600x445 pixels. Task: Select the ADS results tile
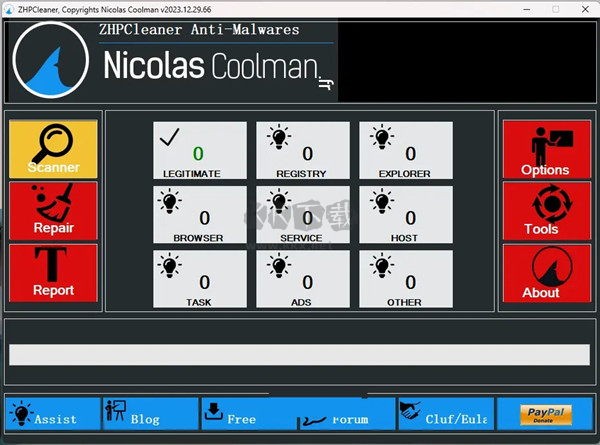(303, 279)
